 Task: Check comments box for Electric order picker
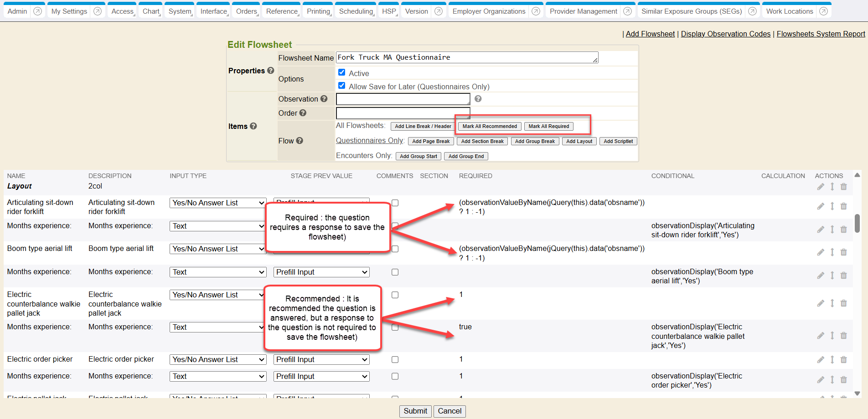click(x=395, y=360)
